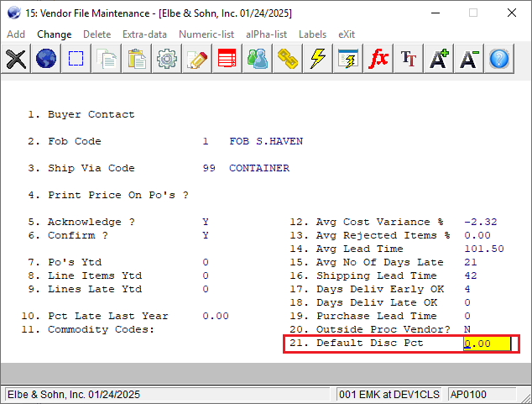
Task: Open help with the blue question mark icon
Action: [499, 59]
